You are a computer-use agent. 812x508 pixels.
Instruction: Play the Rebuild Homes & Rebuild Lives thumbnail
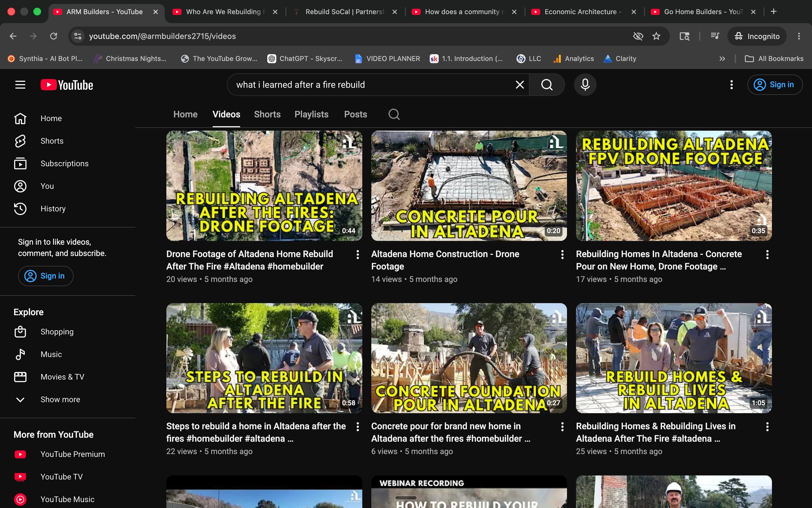674,358
